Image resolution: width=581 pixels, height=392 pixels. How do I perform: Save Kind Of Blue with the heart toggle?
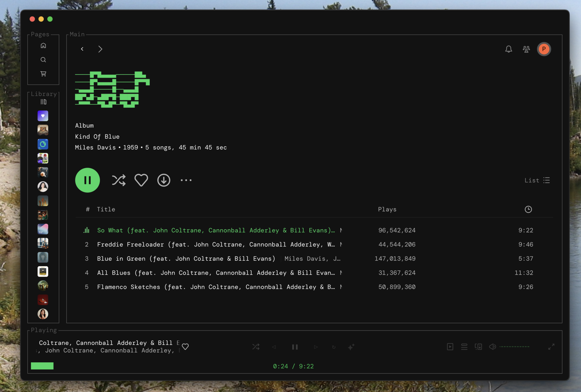tap(141, 180)
